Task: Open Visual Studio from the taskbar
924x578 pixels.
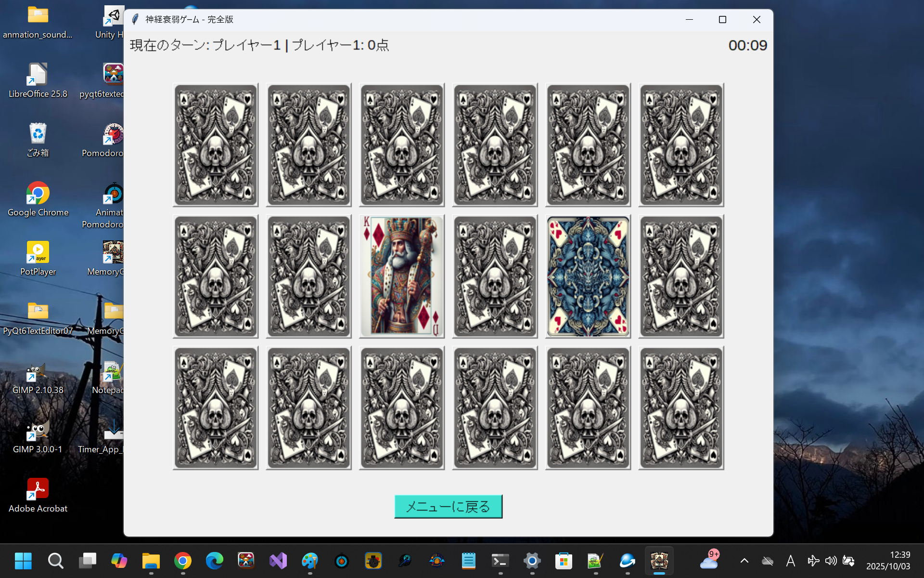Action: 278,561
